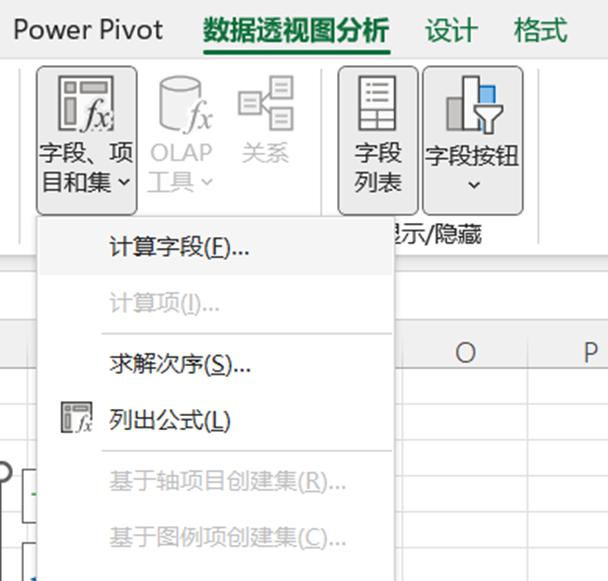Screen dimensions: 608x581
Task: Choose 计算字段(F)... from the menu
Action: (216, 247)
